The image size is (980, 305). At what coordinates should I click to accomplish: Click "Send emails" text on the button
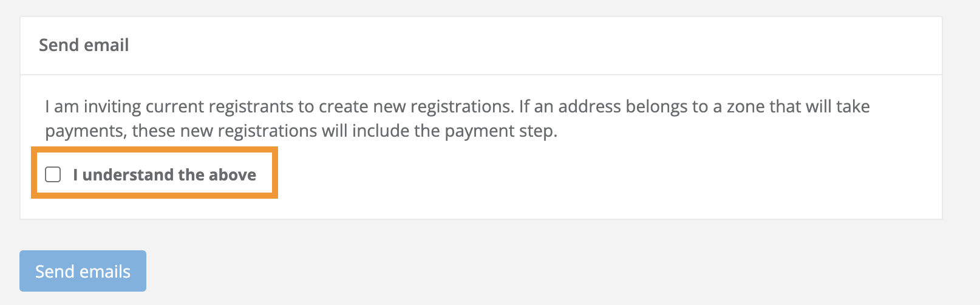tap(83, 272)
